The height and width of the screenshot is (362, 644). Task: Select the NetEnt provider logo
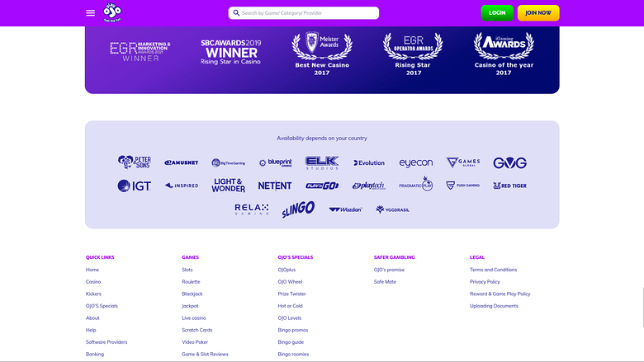[275, 186]
